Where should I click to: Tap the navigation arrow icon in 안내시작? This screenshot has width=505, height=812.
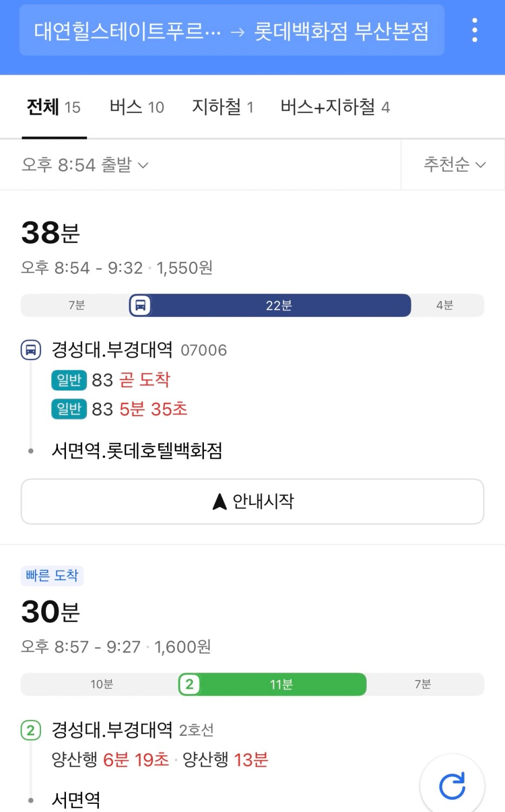[220, 502]
